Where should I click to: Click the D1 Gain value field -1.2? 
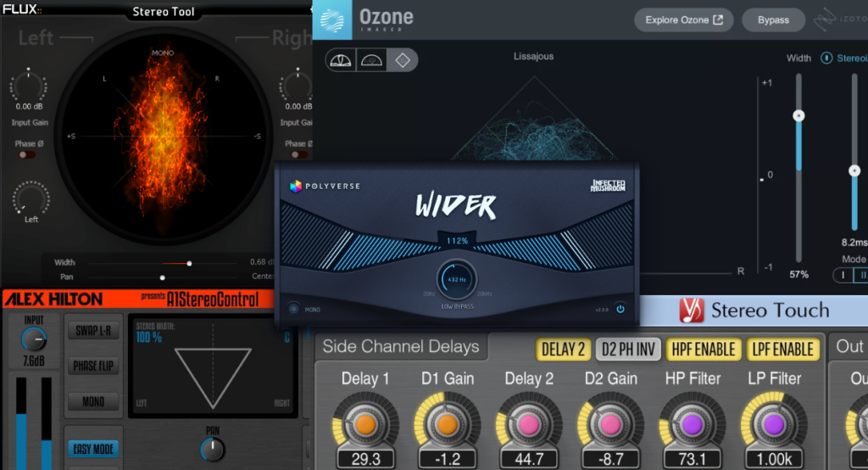(x=447, y=459)
